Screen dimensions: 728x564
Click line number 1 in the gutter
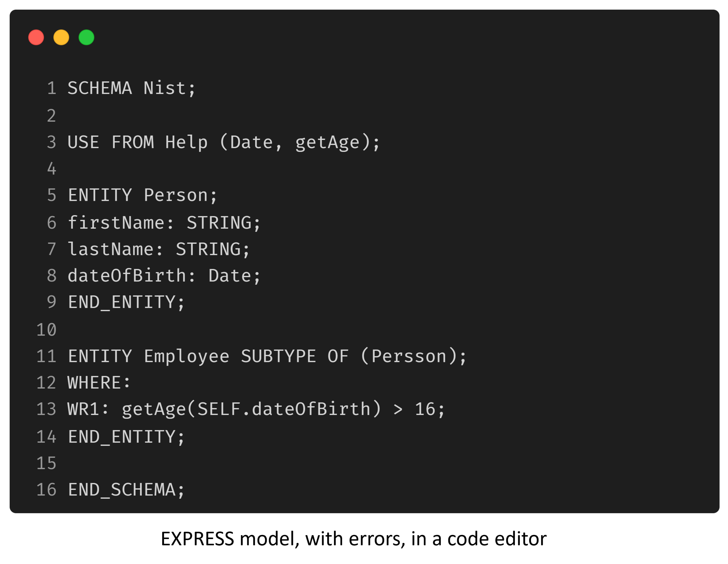pyautogui.click(x=52, y=88)
